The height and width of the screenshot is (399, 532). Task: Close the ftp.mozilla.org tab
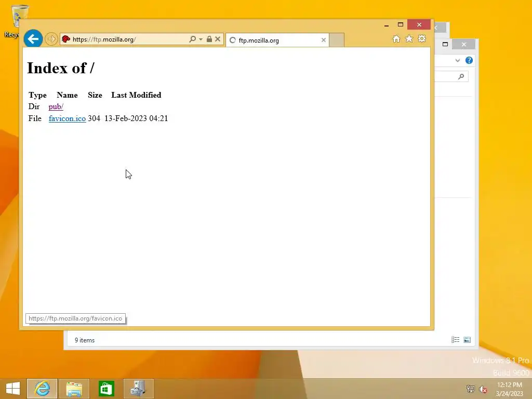[324, 40]
